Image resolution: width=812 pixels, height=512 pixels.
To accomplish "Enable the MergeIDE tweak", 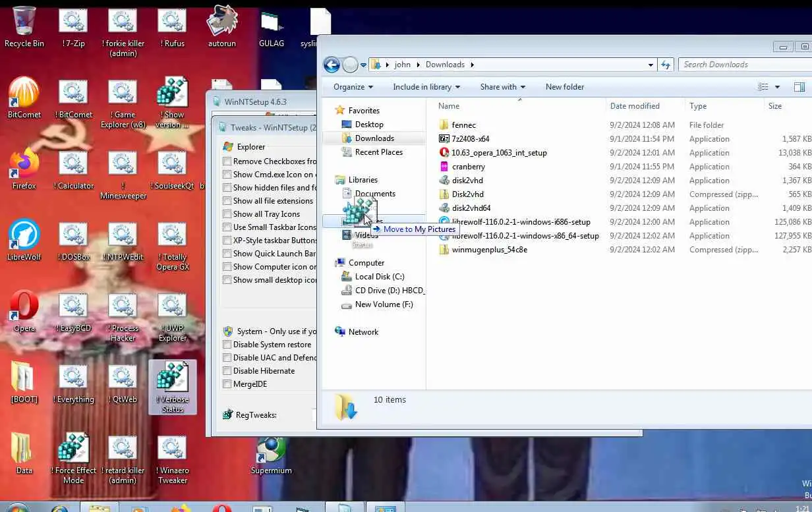I will point(227,384).
